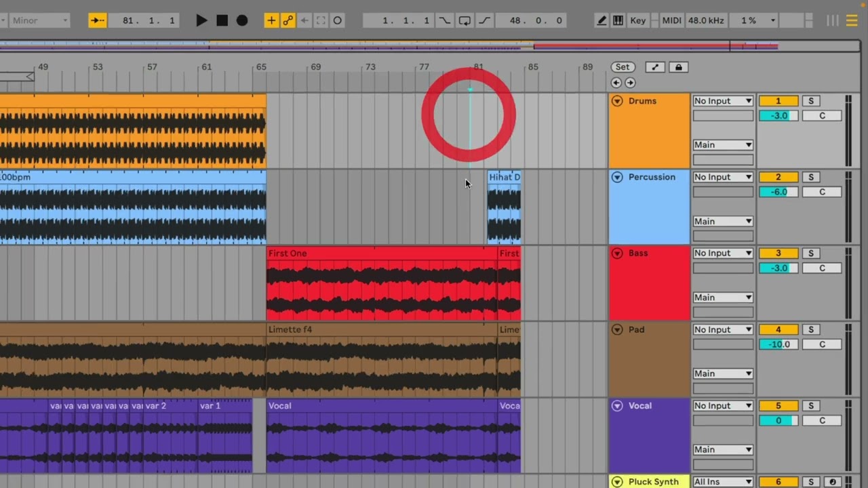
Task: Fold the Pad track using its triangle
Action: pyautogui.click(x=617, y=329)
